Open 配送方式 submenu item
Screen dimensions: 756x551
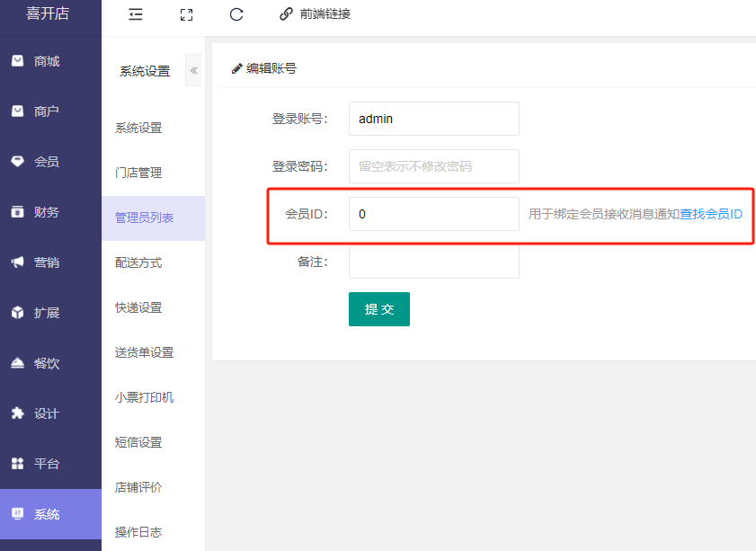(154, 262)
